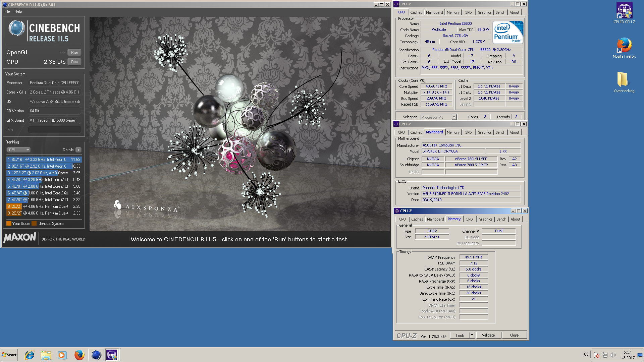This screenshot has height=362, width=644.
Task: Click the Tools button in CPU-Z
Action: click(460, 335)
